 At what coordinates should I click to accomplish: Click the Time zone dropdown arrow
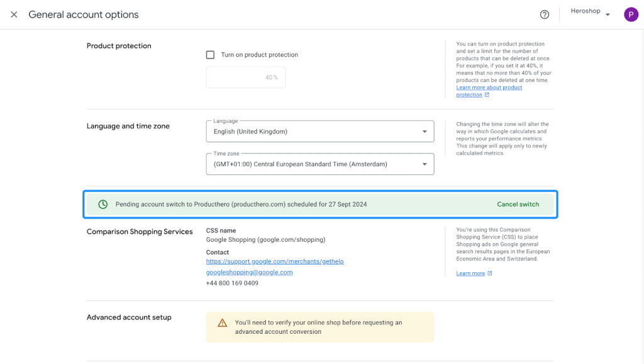(425, 164)
